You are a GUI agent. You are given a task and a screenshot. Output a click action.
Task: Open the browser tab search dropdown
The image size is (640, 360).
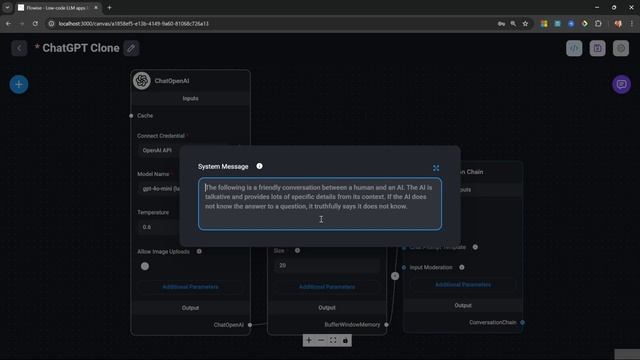(x=7, y=7)
